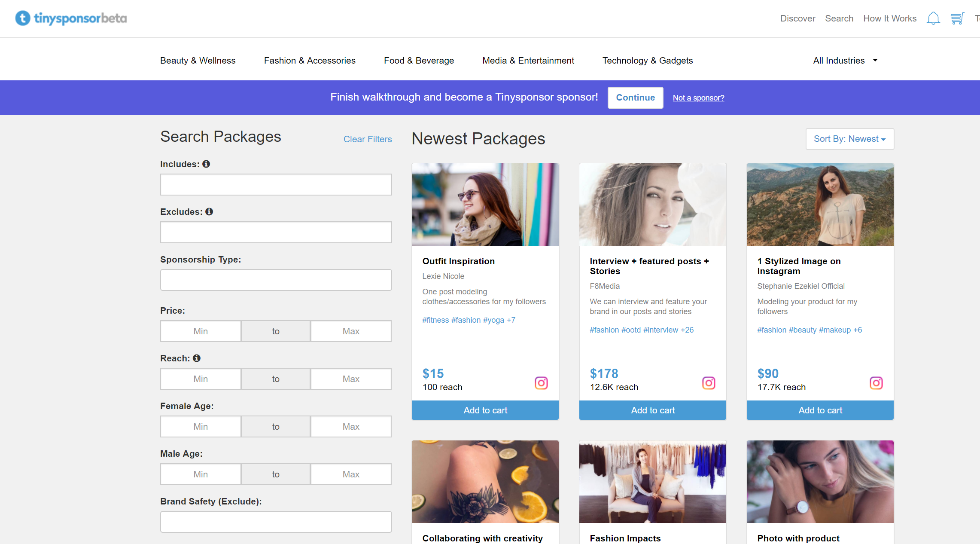
Task: Click the Female Age Max field
Action: [351, 426]
